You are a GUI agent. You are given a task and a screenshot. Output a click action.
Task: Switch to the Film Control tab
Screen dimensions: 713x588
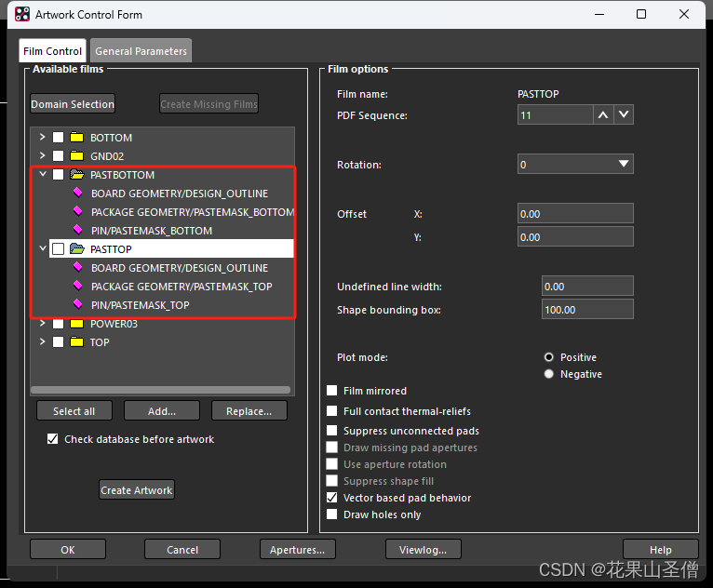(52, 51)
